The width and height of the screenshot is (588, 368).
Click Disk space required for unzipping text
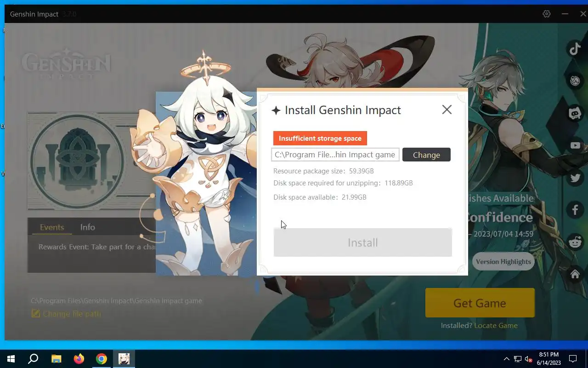[x=343, y=183]
